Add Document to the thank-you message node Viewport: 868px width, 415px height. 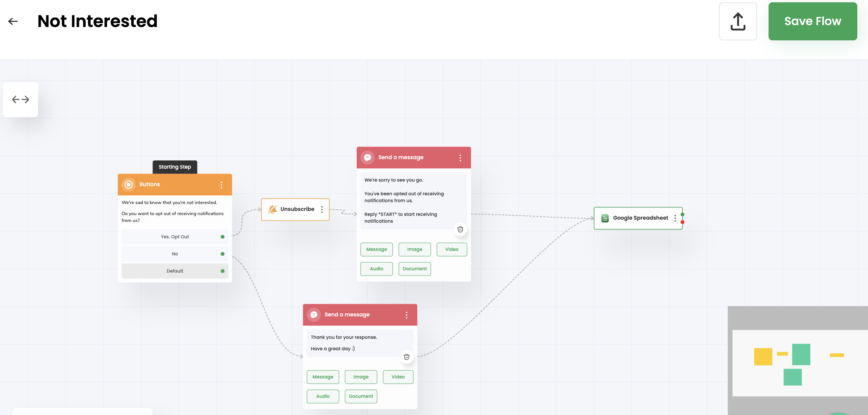pyautogui.click(x=361, y=396)
